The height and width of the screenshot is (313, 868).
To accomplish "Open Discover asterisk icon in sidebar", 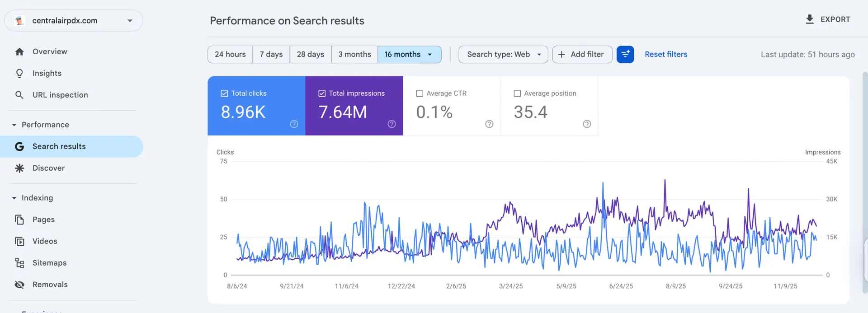I will pos(19,168).
